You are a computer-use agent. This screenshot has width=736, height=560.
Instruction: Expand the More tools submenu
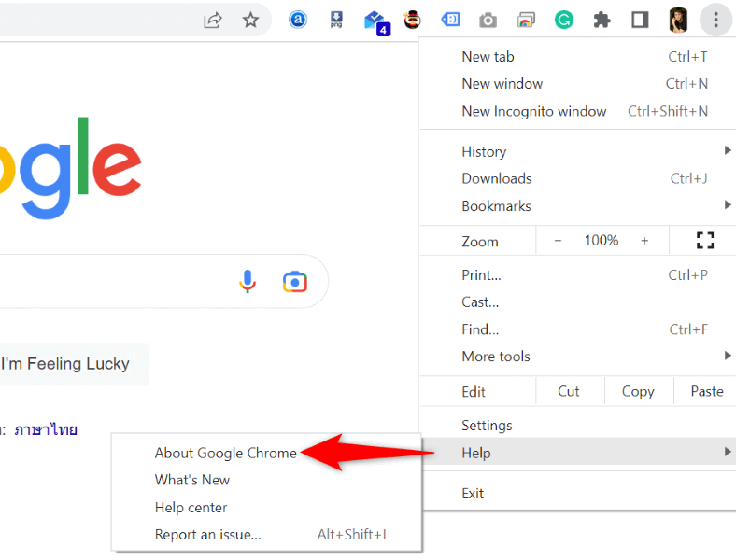click(x=578, y=357)
